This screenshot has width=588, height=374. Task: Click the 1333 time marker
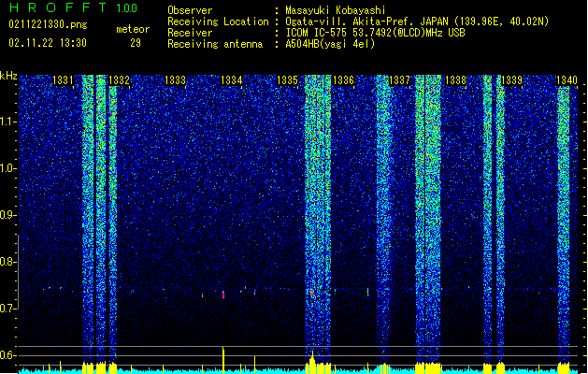click(x=175, y=79)
